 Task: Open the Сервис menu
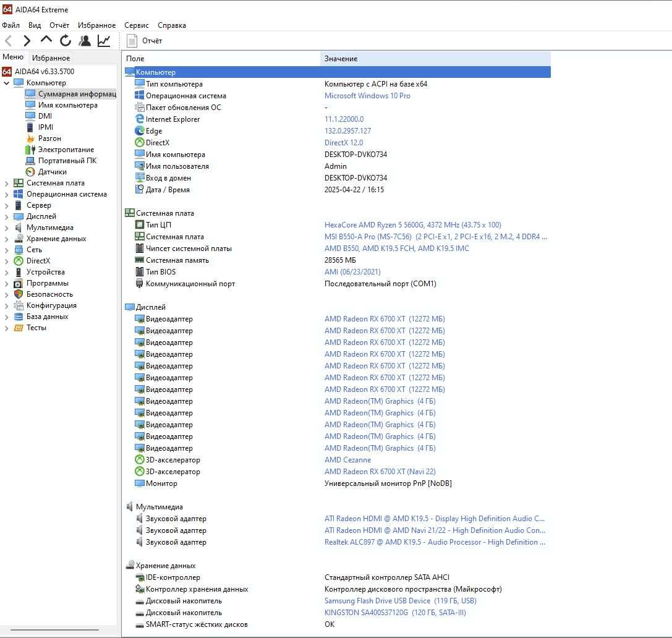pyautogui.click(x=136, y=25)
